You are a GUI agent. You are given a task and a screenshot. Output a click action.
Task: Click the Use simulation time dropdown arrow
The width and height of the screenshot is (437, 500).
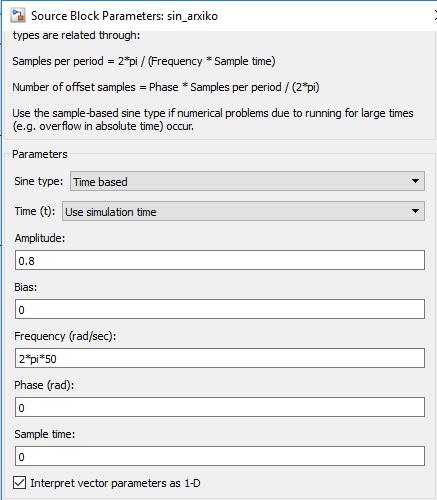(x=415, y=211)
